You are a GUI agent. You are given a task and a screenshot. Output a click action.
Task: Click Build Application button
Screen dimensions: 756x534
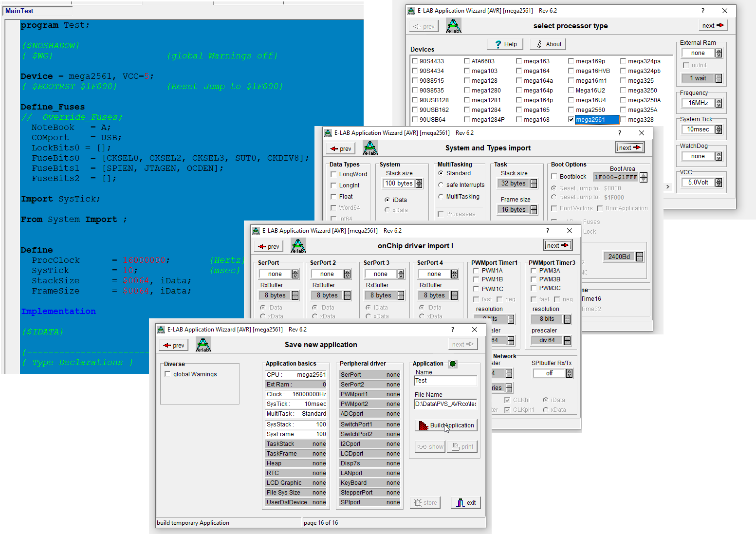tap(446, 425)
